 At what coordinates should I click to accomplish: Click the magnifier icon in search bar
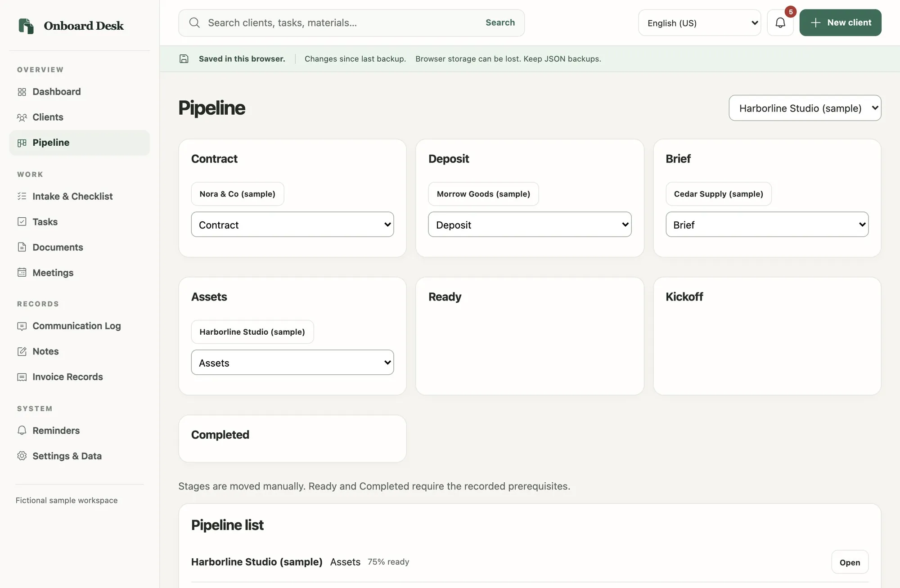point(194,22)
